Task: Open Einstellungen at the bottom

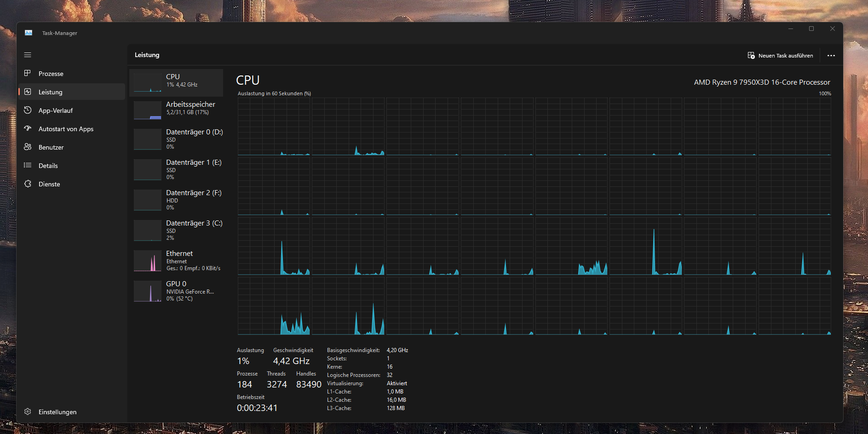Action: (x=72, y=412)
